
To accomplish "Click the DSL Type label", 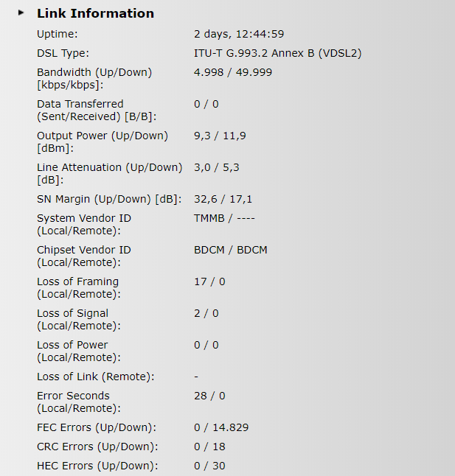I will point(63,54).
